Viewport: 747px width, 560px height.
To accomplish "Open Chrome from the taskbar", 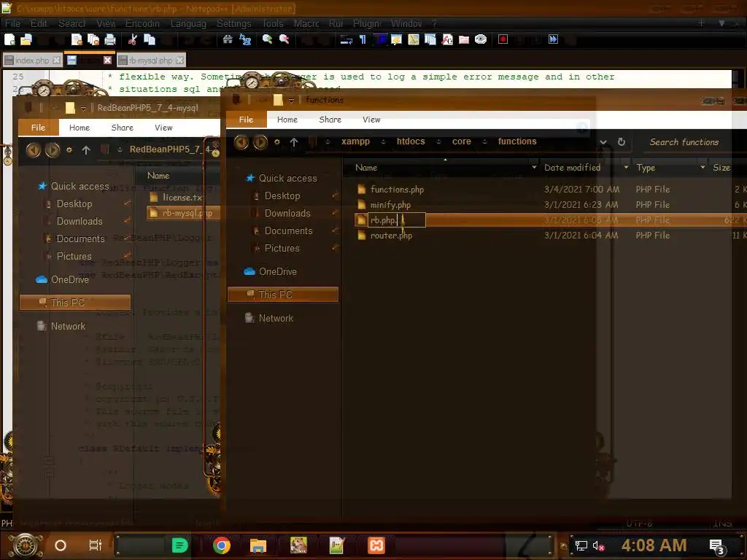I will [222, 545].
